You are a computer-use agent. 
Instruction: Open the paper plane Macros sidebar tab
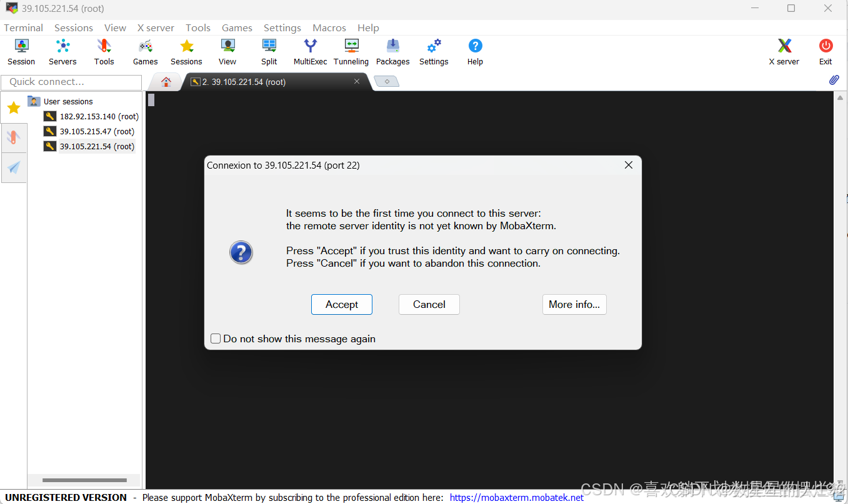pyautogui.click(x=13, y=167)
